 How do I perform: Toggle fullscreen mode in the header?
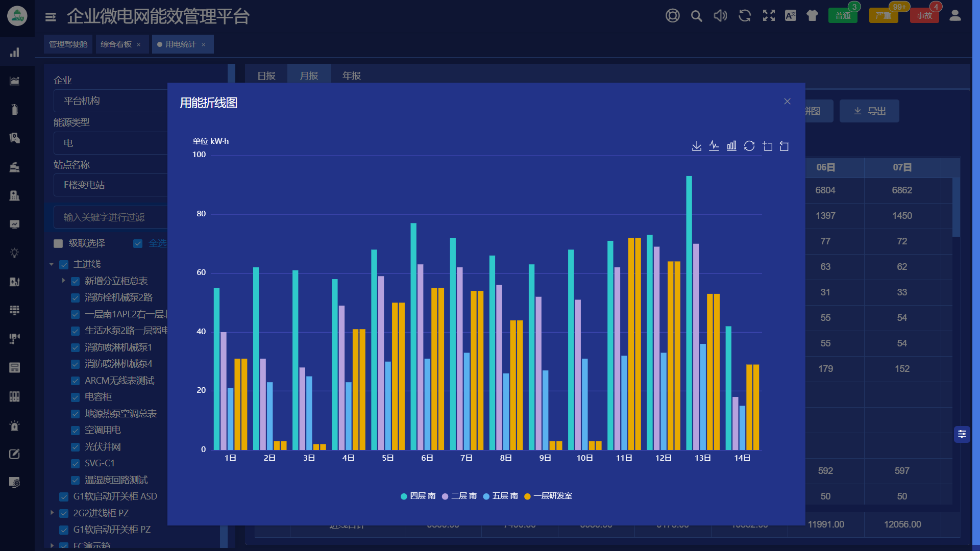(769, 16)
